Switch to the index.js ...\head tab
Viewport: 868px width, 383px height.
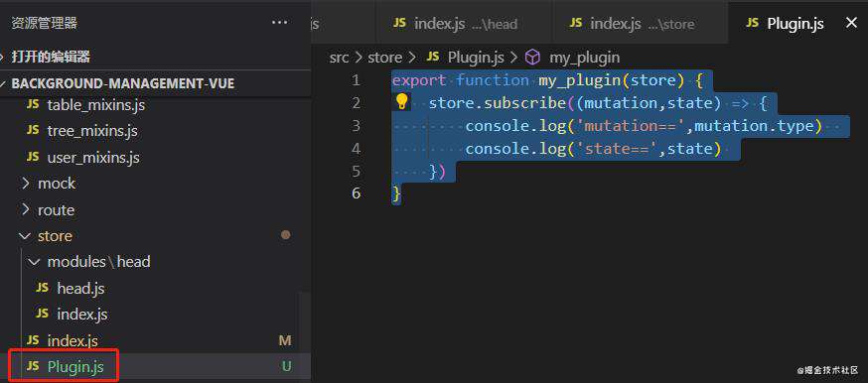[465, 23]
